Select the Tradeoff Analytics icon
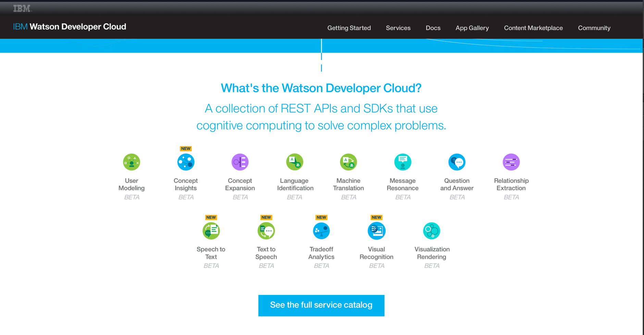644x335 pixels. [321, 231]
